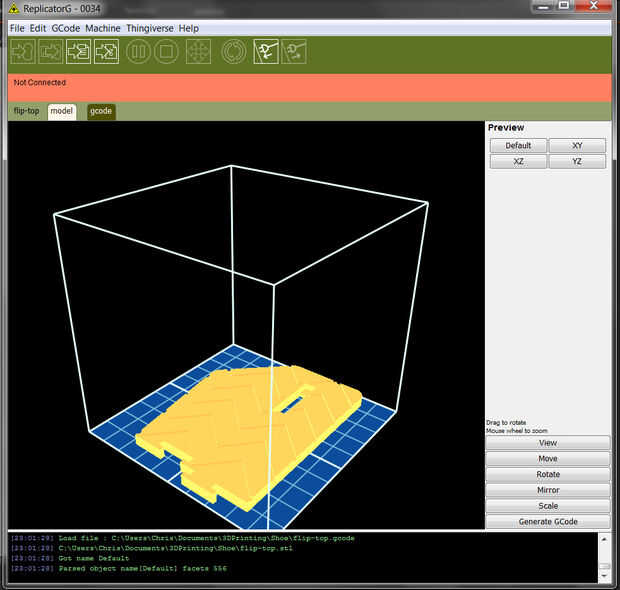This screenshot has width=620, height=590.
Task: Click the Rotate button
Action: click(548, 475)
